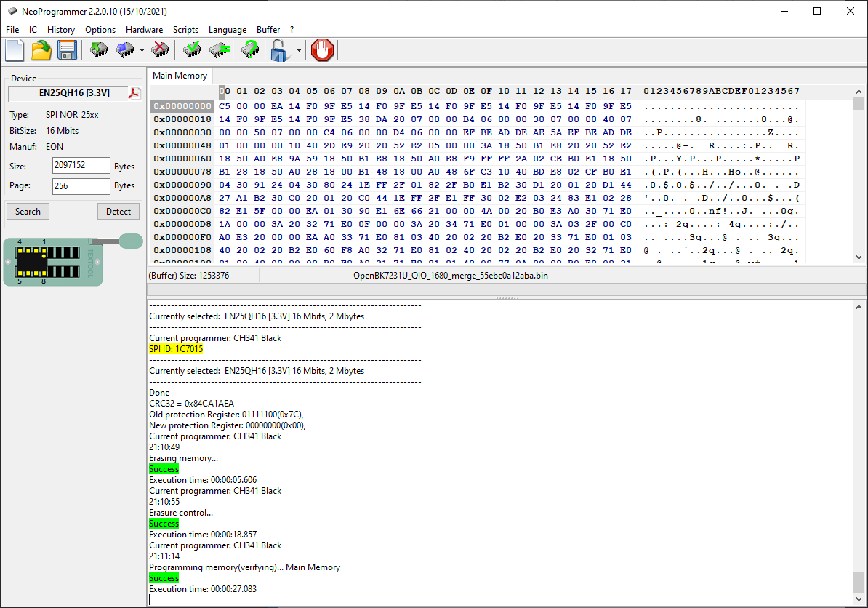Verify the IC with the green check chip

pyautogui.click(x=192, y=50)
